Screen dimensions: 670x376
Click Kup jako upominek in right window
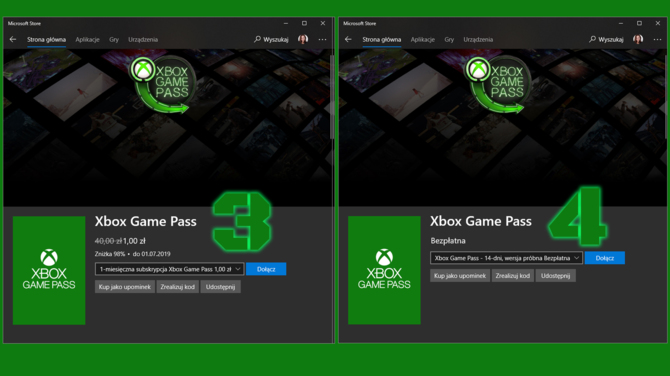[x=460, y=276]
